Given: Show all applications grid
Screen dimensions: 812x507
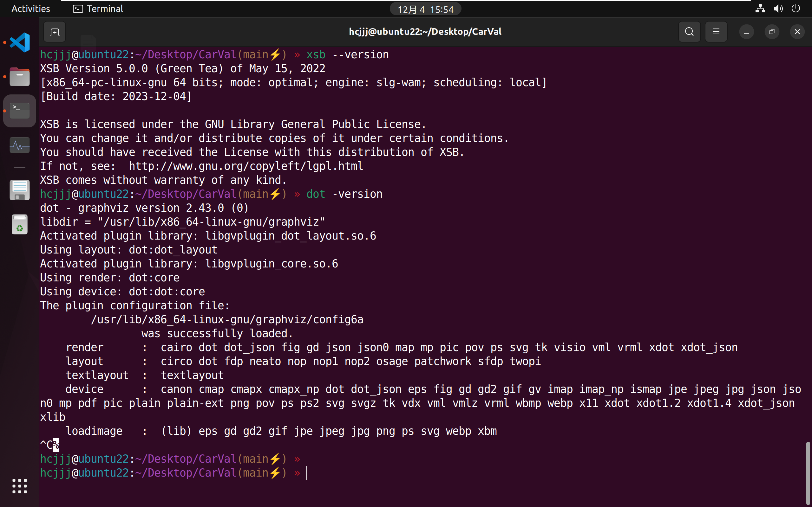Looking at the screenshot, I should point(19,486).
